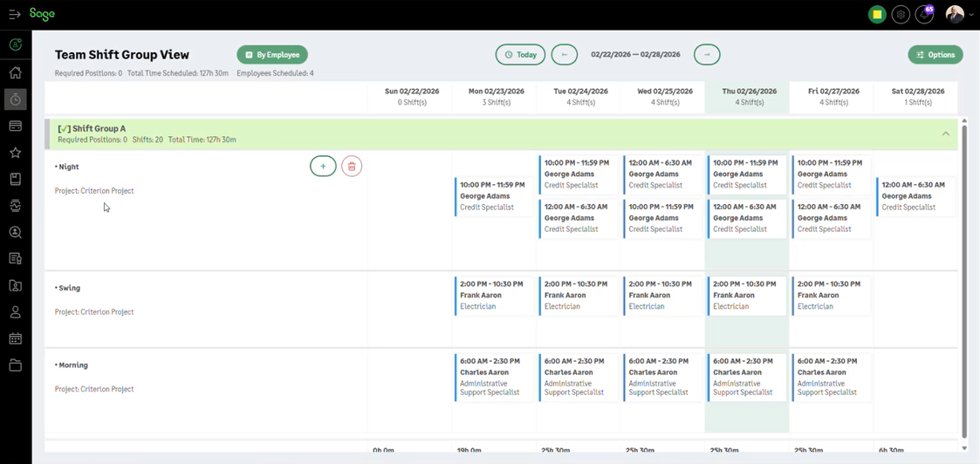Click the Swing shift row label
Viewport: 980px width, 464px height.
pyautogui.click(x=67, y=289)
